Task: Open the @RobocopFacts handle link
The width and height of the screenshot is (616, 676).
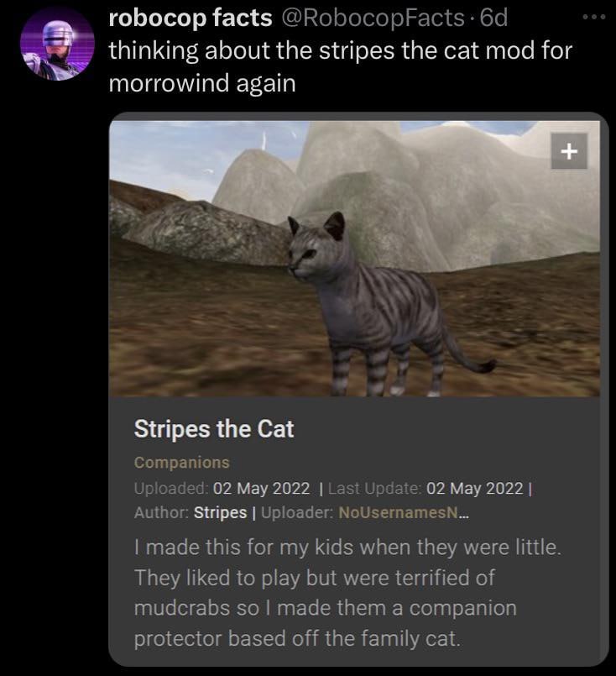Action: pos(373,18)
